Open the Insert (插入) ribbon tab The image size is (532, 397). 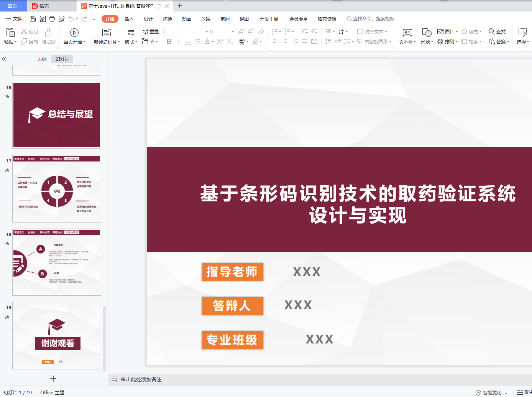tap(129, 19)
